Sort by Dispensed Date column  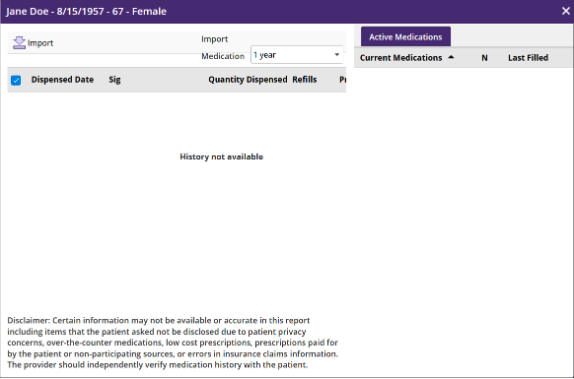pyautogui.click(x=62, y=79)
